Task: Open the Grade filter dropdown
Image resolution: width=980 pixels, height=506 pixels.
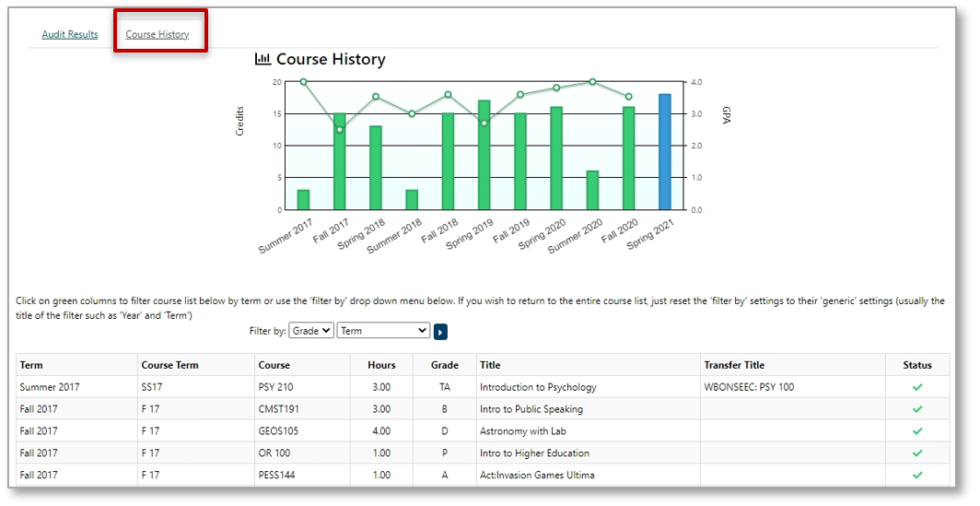Action: click(x=310, y=331)
